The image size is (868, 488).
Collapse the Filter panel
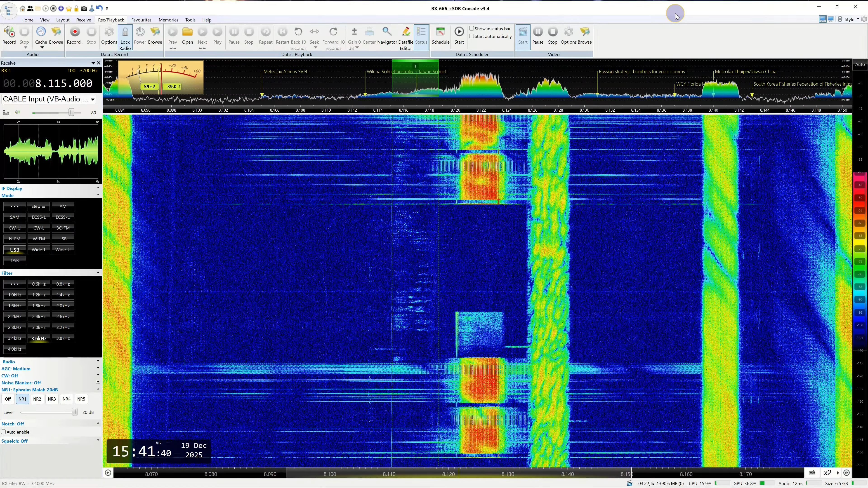[x=98, y=272]
